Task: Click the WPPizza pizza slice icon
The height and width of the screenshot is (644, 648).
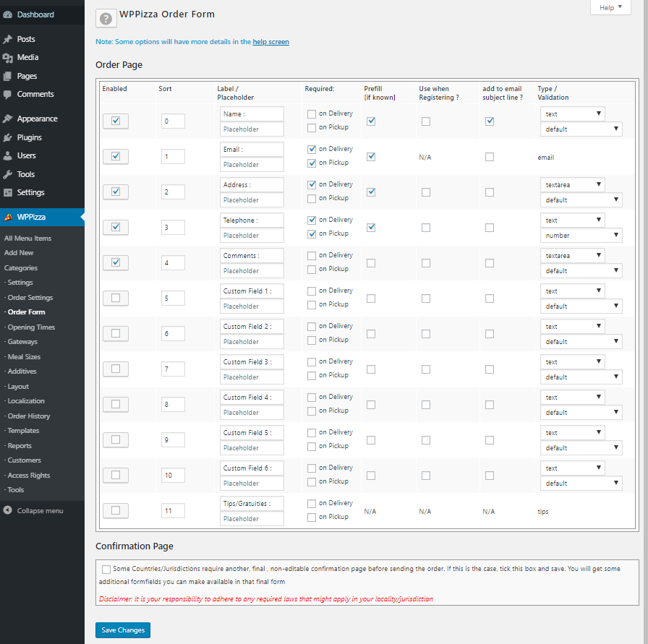Action: point(8,217)
